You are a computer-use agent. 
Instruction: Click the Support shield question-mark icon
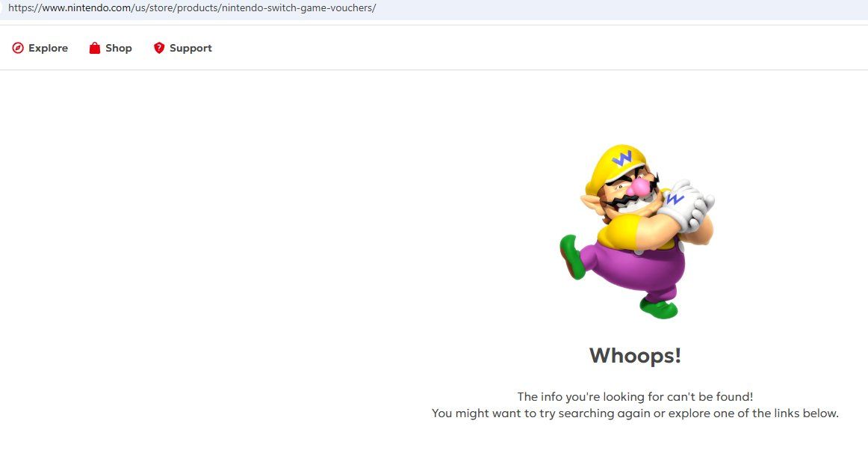[158, 48]
